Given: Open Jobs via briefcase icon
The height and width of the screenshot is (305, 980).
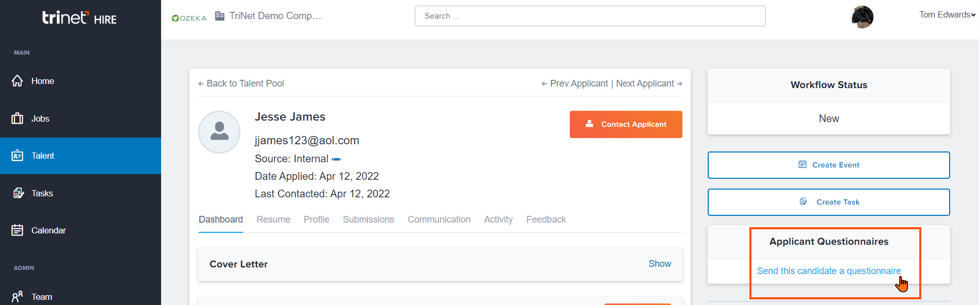Looking at the screenshot, I should click(x=17, y=118).
